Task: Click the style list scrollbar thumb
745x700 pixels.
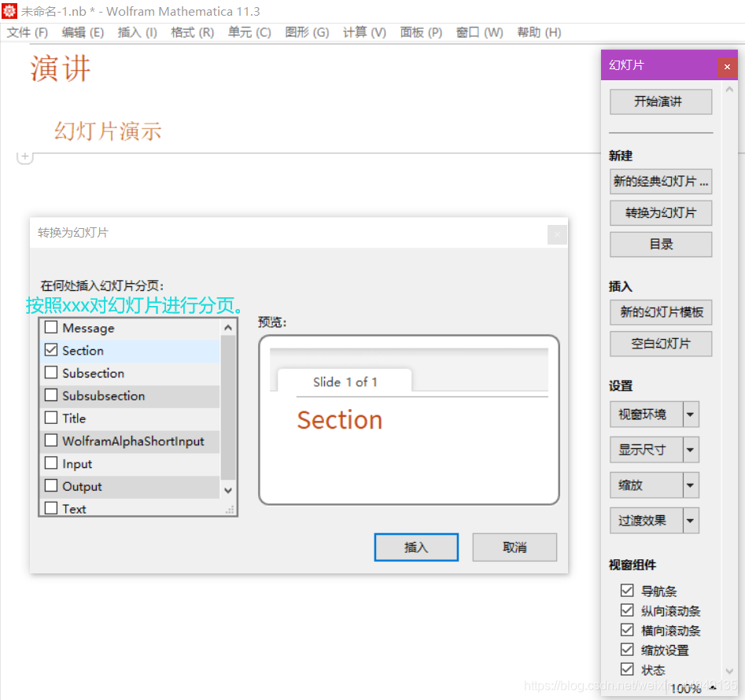Action: coord(228,407)
